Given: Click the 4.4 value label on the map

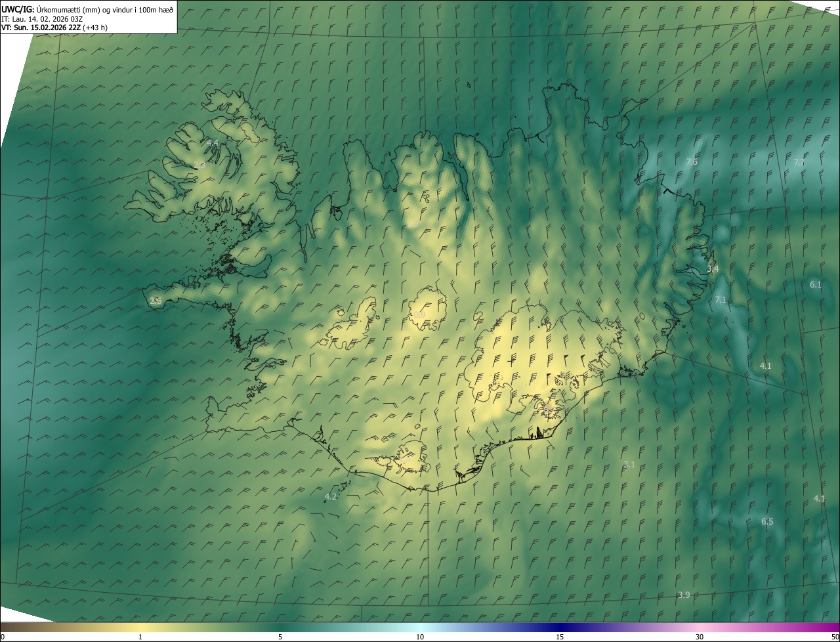Looking at the screenshot, I should pos(213,142).
